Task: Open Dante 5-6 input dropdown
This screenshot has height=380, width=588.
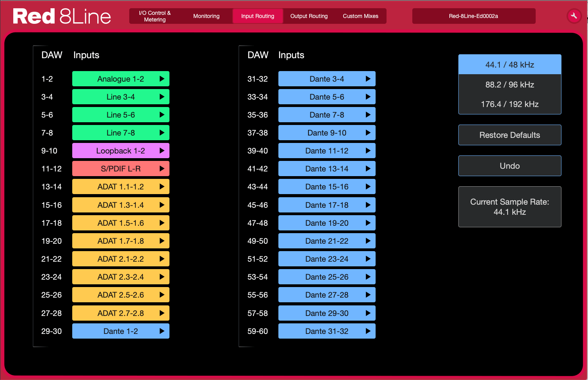Action: (327, 97)
